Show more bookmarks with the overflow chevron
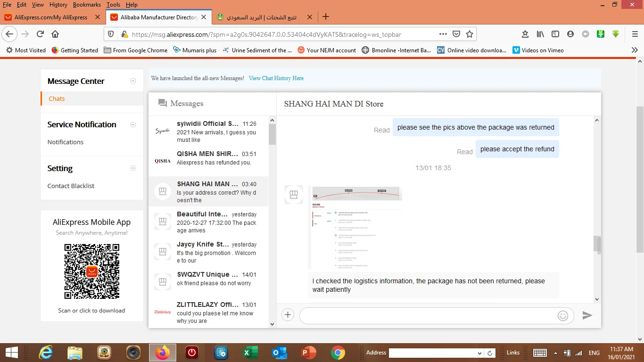 coord(635,50)
